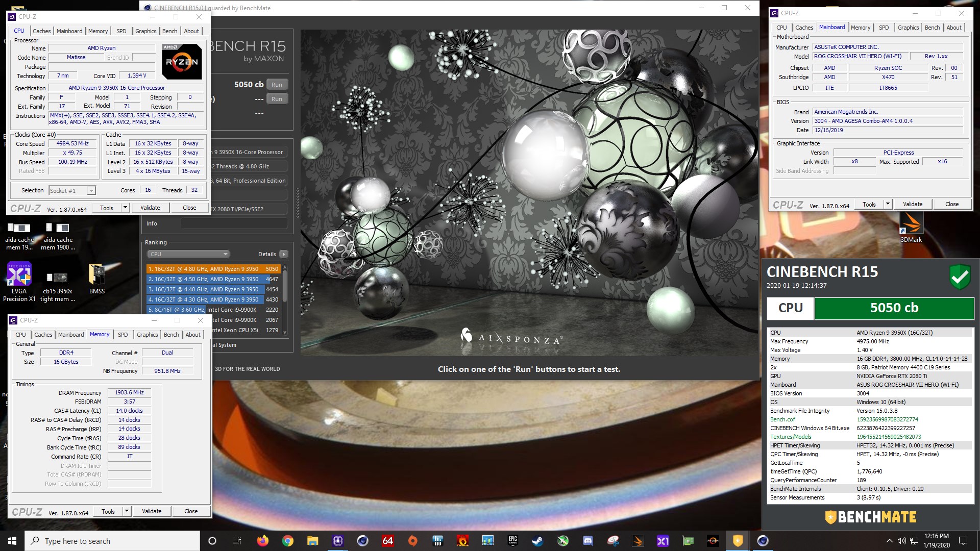980x551 pixels.
Task: Open Steam from the taskbar
Action: (x=537, y=541)
